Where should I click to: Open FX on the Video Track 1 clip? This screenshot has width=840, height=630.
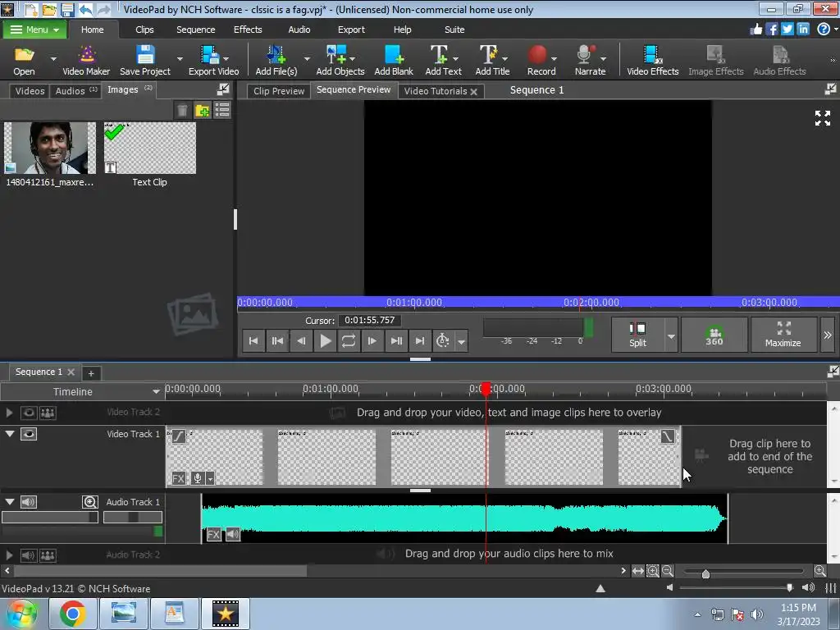coord(178,478)
